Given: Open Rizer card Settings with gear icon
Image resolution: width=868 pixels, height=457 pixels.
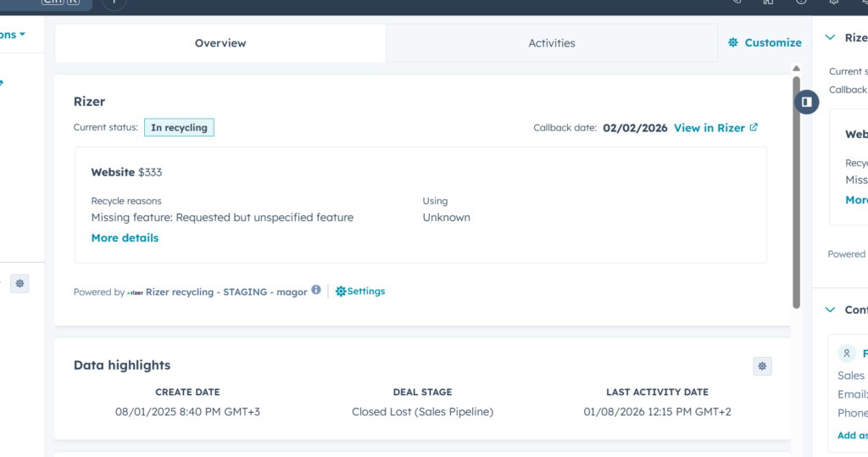Looking at the screenshot, I should pos(360,291).
